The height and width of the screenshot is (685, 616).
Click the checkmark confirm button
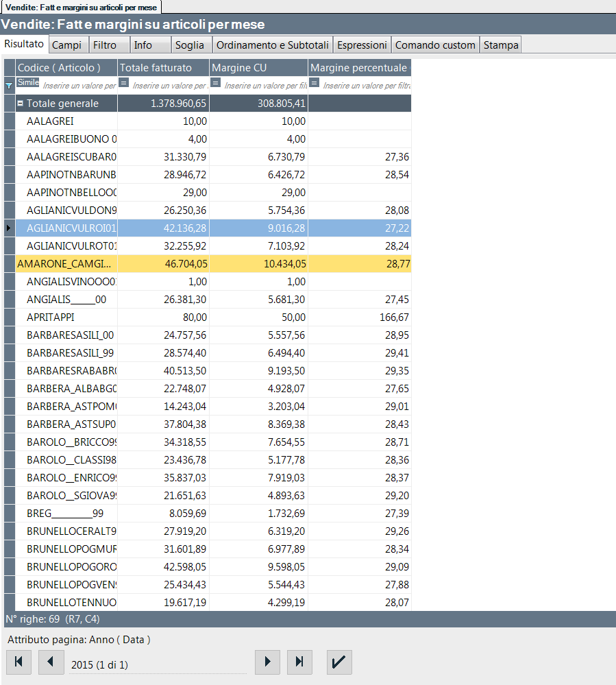tap(339, 662)
